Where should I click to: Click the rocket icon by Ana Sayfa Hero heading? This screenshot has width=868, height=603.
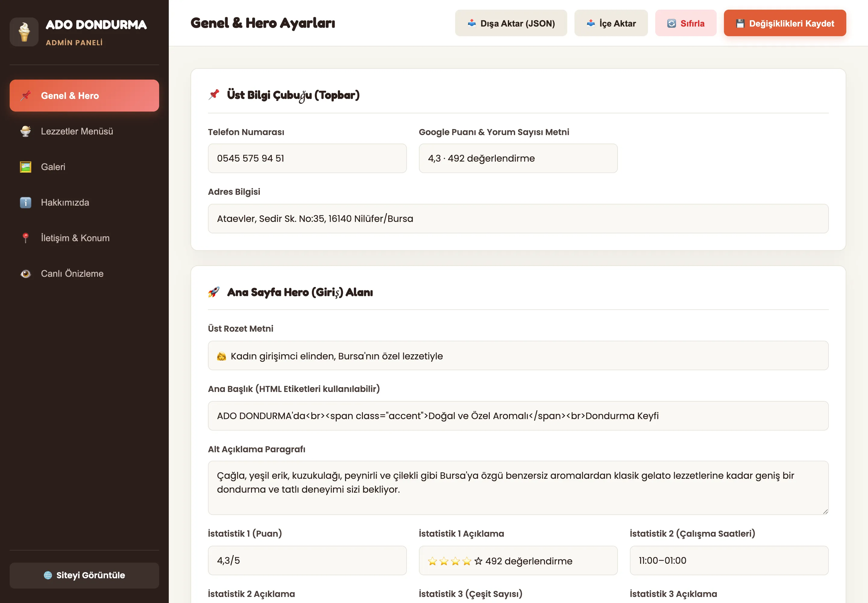pos(214,292)
